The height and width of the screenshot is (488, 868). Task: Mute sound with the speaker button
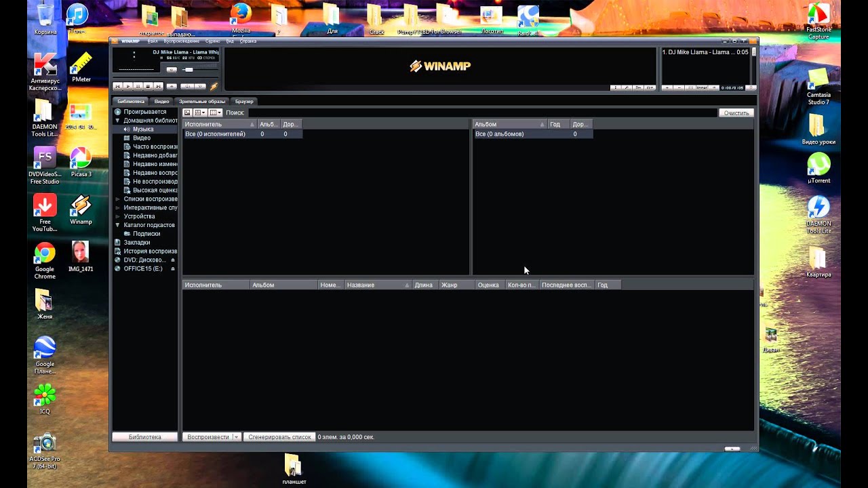coord(172,70)
